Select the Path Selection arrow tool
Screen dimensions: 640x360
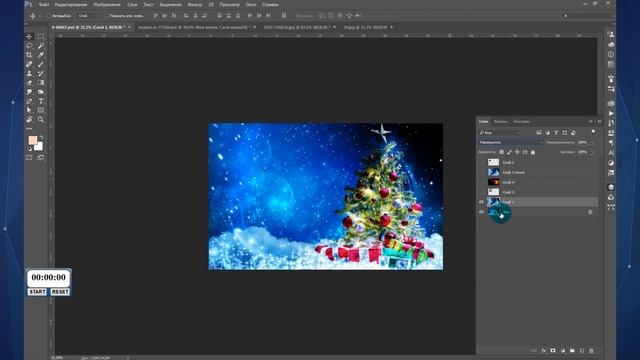point(29,110)
